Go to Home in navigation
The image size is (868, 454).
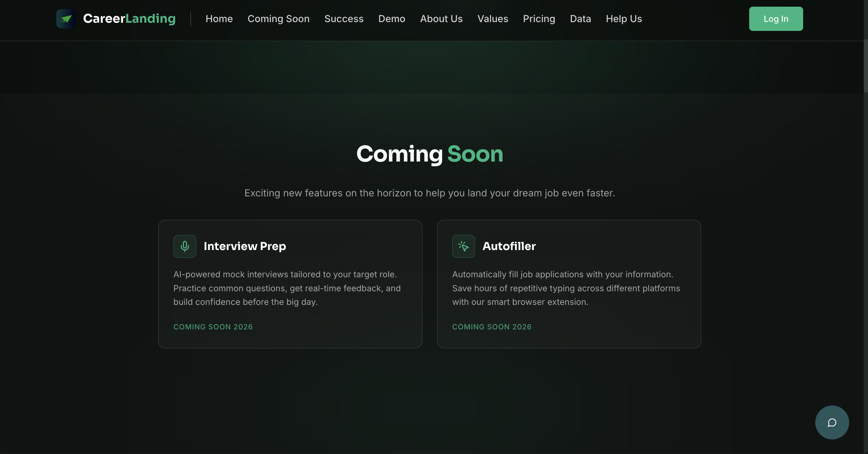pos(219,19)
